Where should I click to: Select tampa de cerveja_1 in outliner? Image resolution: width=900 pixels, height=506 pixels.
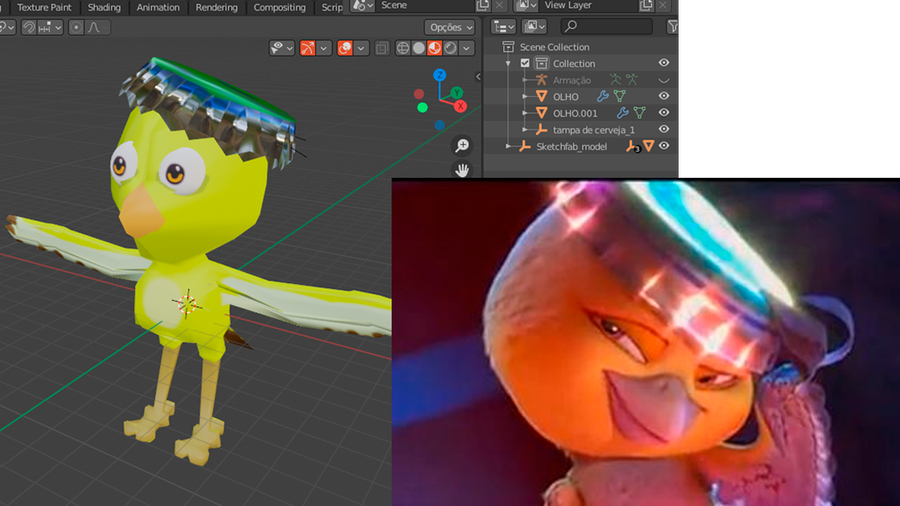coord(593,130)
